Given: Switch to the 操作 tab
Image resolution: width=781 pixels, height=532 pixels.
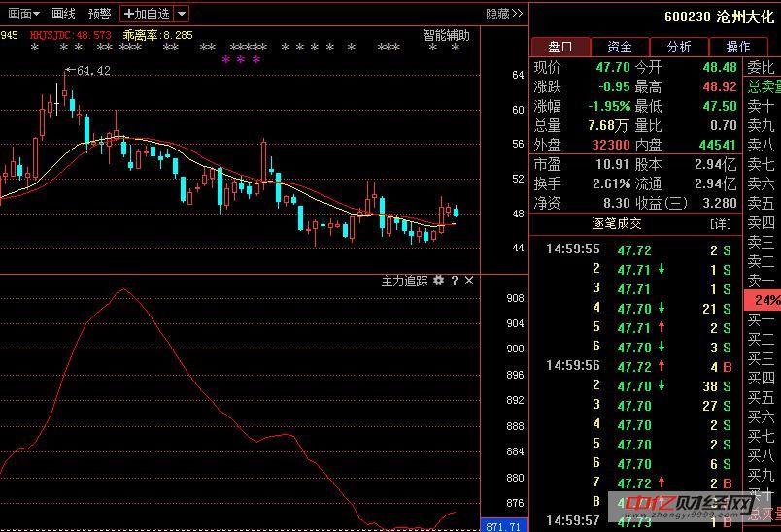Looking at the screenshot, I should pos(738,47).
